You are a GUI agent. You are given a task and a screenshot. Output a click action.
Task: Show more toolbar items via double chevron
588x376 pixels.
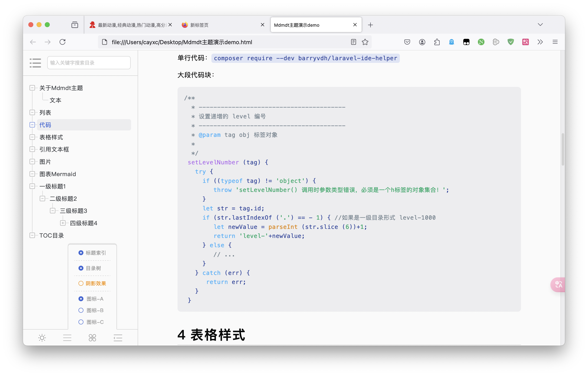[540, 42]
